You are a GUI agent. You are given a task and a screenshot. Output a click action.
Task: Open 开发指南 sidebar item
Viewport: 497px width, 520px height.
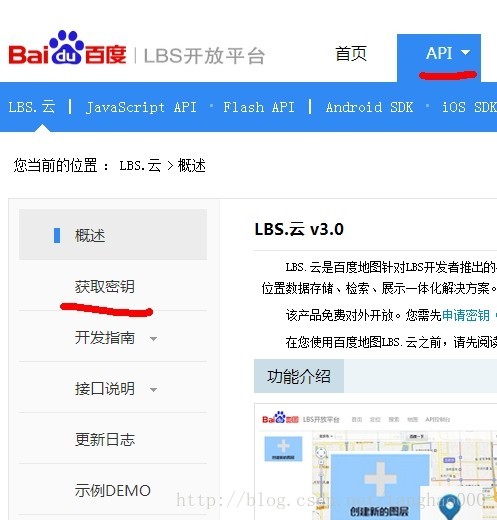(x=105, y=338)
